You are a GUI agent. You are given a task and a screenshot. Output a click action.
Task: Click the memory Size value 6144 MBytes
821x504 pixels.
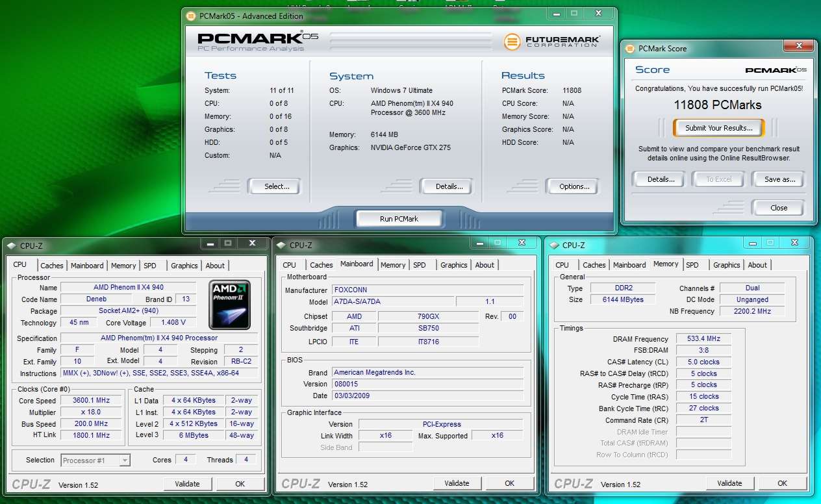pos(623,299)
